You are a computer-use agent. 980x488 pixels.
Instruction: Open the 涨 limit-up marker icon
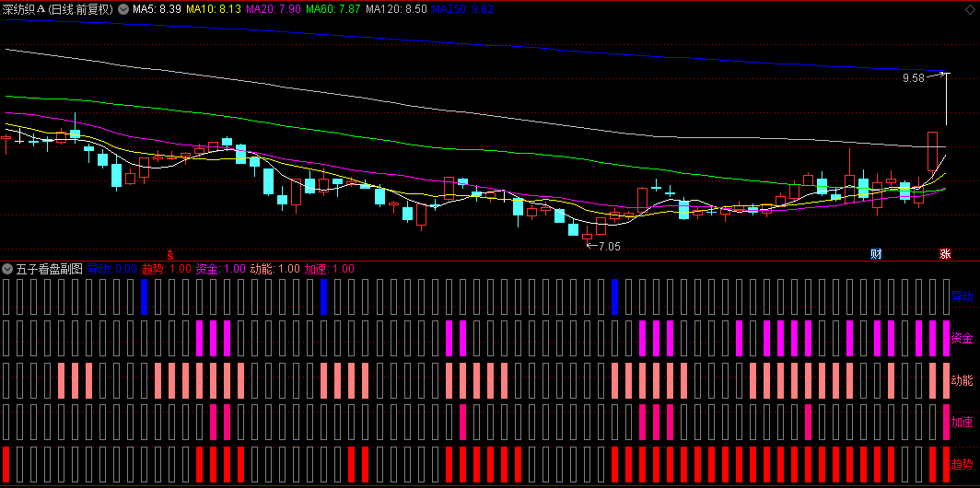[x=945, y=254]
